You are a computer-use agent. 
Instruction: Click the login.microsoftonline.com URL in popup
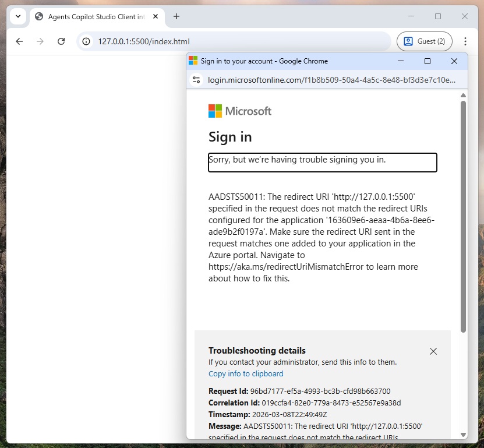331,80
